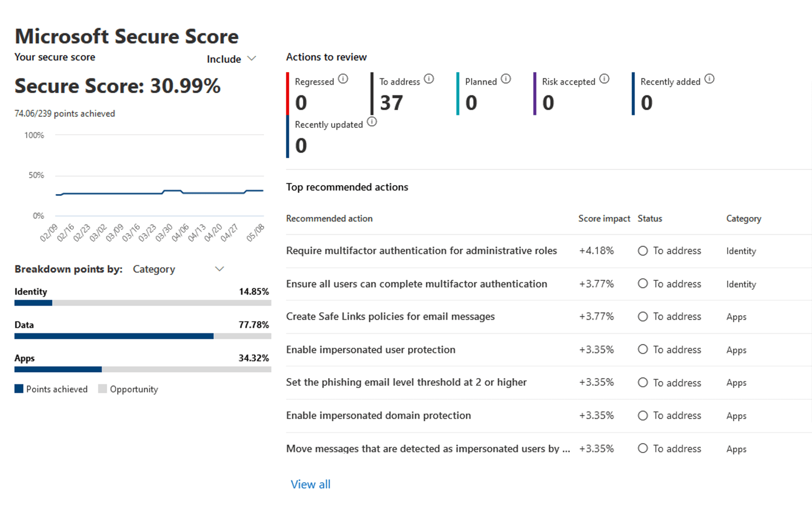Open Set the phishing email level threshold action
Image resolution: width=812 pixels, height=505 pixels.
tap(406, 382)
